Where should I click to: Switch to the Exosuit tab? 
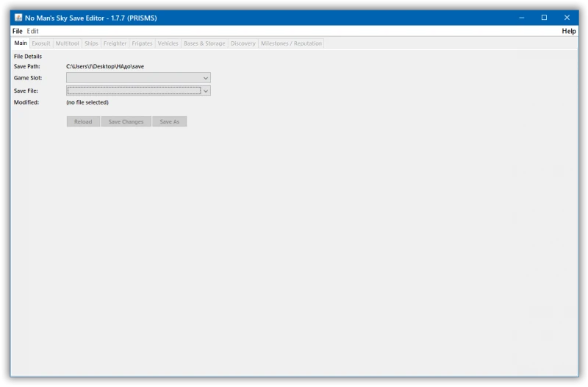coord(41,43)
